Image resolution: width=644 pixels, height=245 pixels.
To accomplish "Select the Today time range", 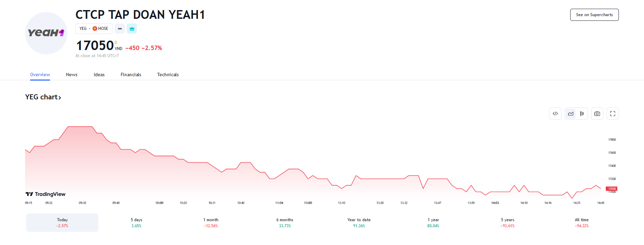I will click(x=62, y=223).
